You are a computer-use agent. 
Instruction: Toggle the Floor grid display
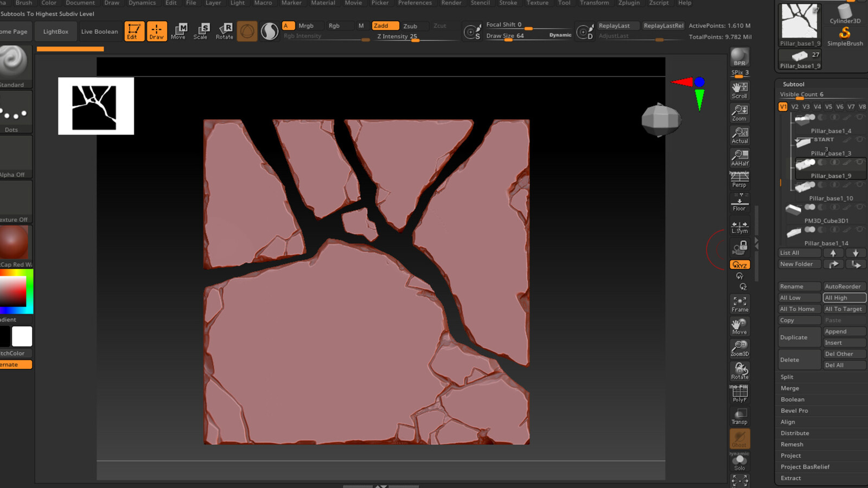[739, 203]
